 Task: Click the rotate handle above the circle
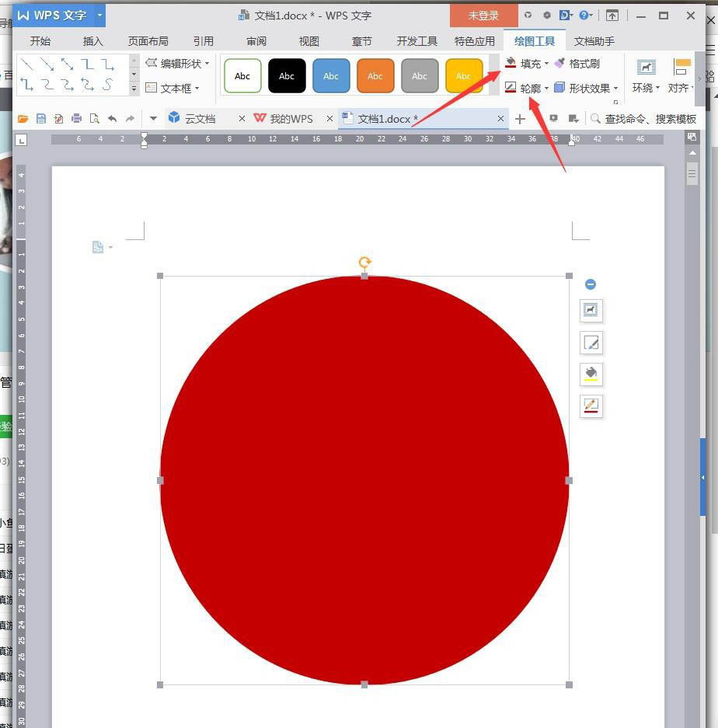point(364,263)
